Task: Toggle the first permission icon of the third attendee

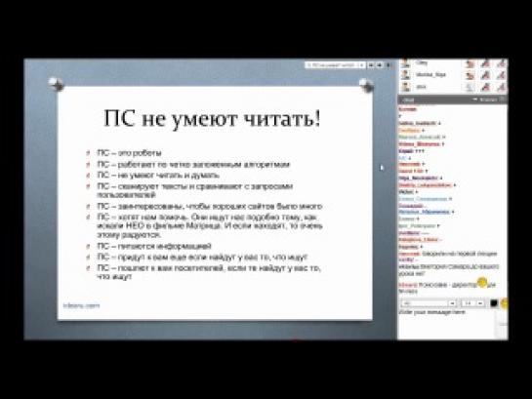Action: [x=470, y=87]
